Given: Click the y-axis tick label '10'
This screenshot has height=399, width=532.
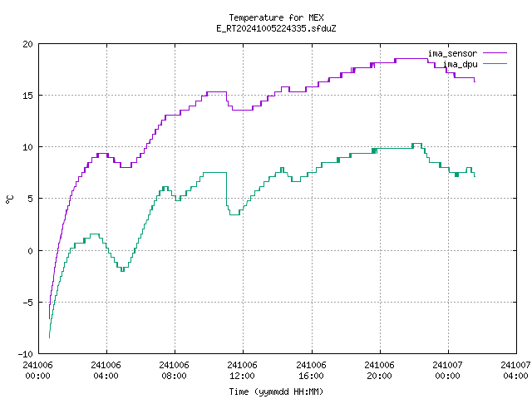Looking at the screenshot, I should pos(27,147).
